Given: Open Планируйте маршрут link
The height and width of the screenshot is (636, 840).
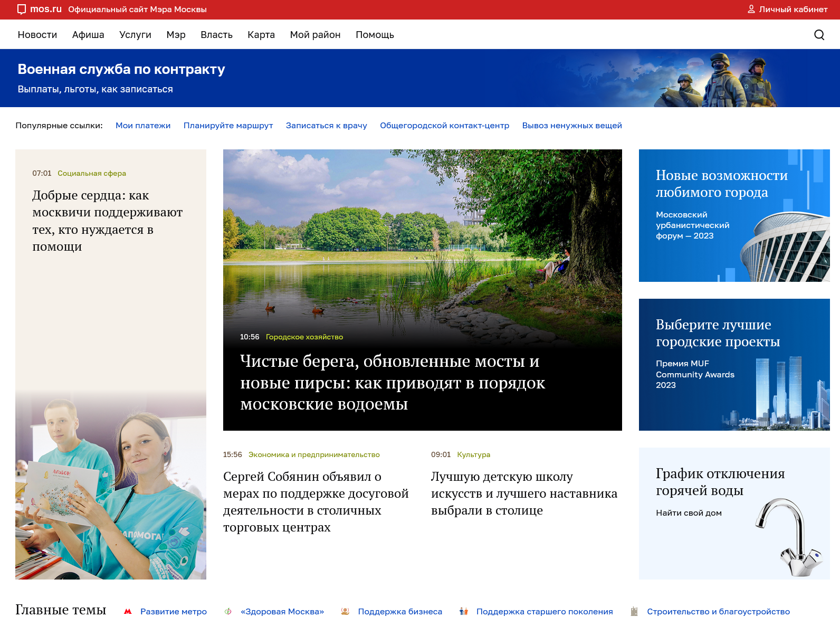Looking at the screenshot, I should click(x=228, y=126).
